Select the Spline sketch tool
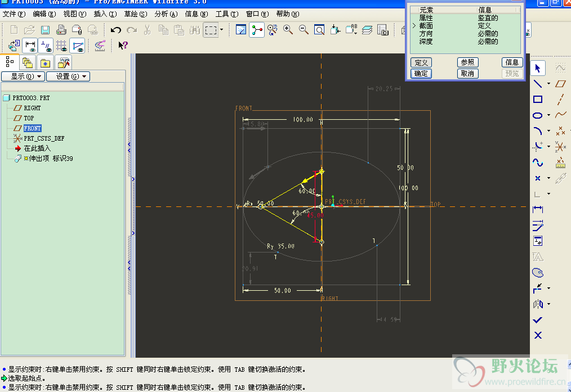 (x=538, y=162)
